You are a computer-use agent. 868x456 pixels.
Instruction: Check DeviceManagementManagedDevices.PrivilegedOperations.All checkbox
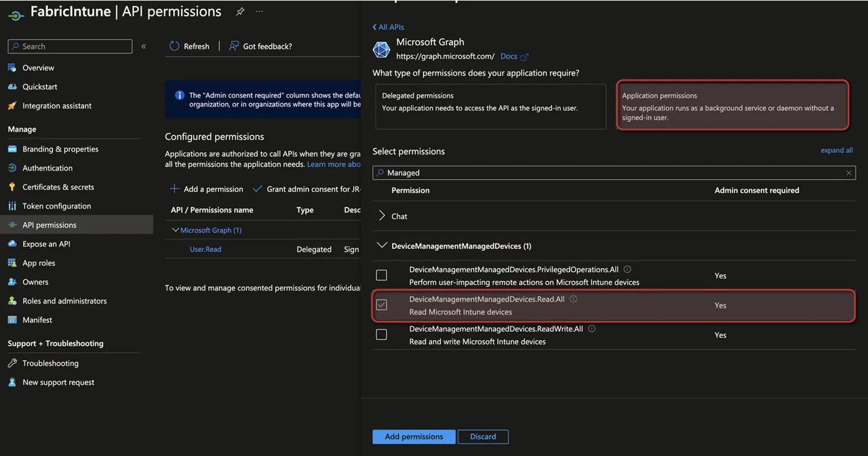pos(382,275)
